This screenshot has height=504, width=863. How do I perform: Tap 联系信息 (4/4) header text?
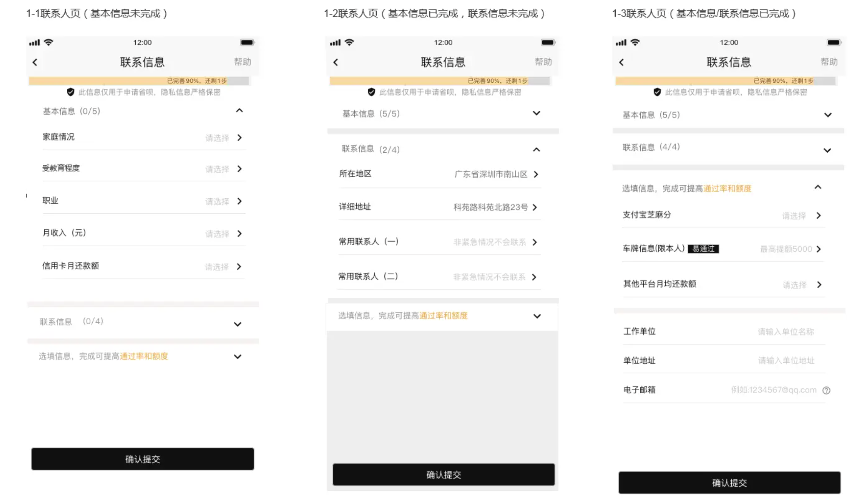click(x=651, y=147)
